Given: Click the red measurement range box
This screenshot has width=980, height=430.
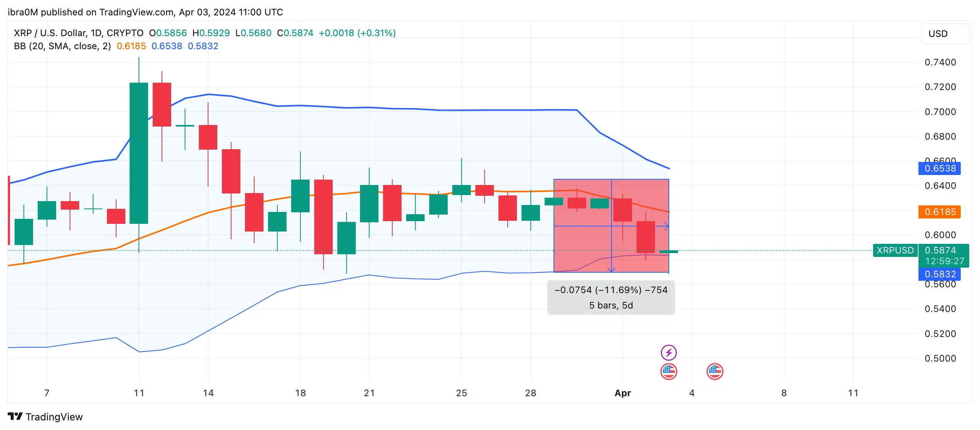Looking at the screenshot, I should pos(611,226).
